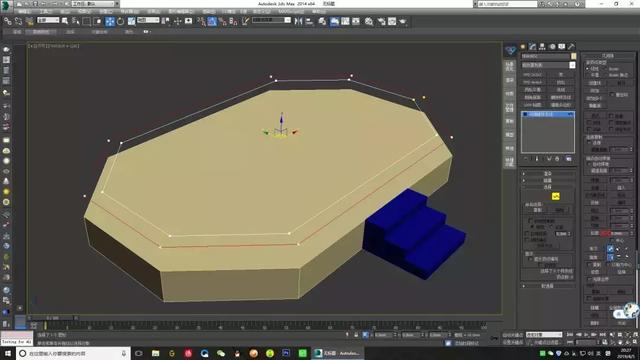Screen dimensions: 640x360
Task: Select the Rectangular Selection Region tool
Action: 87,21
